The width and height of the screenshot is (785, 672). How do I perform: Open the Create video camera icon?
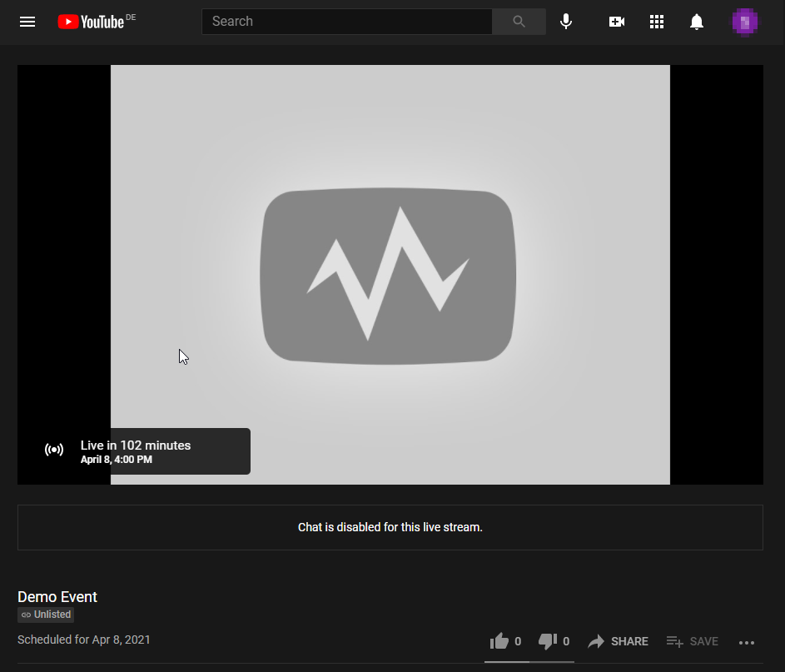click(x=616, y=22)
